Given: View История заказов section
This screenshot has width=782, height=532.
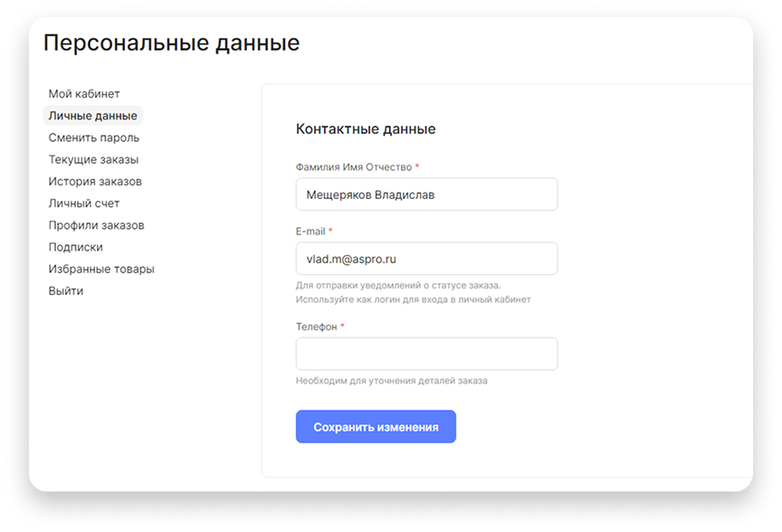Looking at the screenshot, I should (x=95, y=181).
